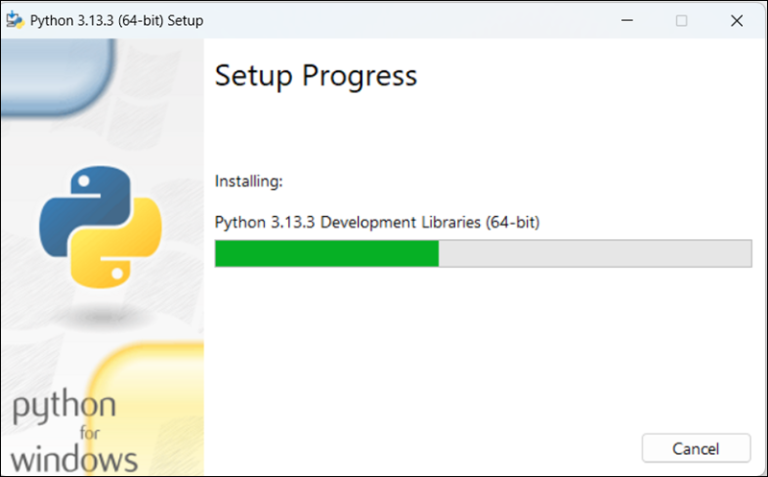Click the gray unfilled part of progress bar

pos(595,254)
